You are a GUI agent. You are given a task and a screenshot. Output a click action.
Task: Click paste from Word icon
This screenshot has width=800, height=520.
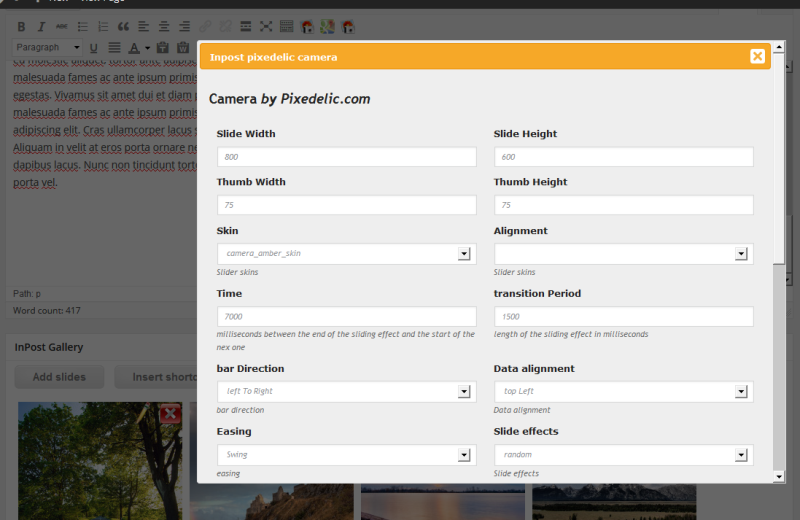pos(183,48)
